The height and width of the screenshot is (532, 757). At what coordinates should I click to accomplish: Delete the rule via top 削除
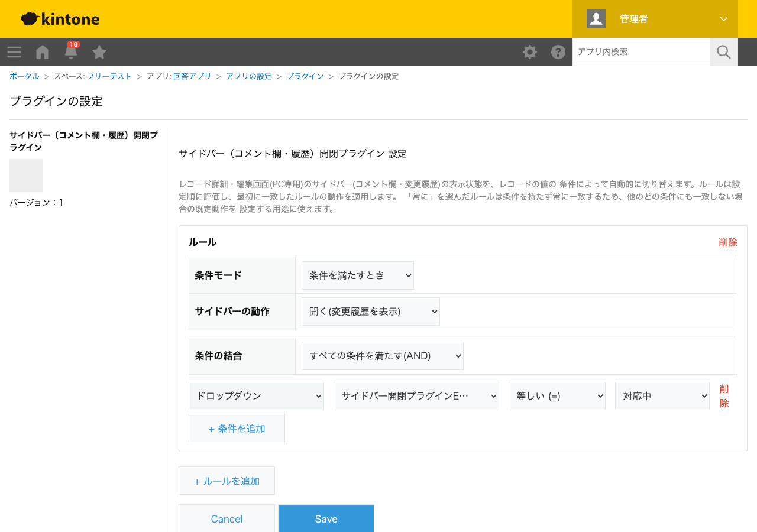click(728, 242)
